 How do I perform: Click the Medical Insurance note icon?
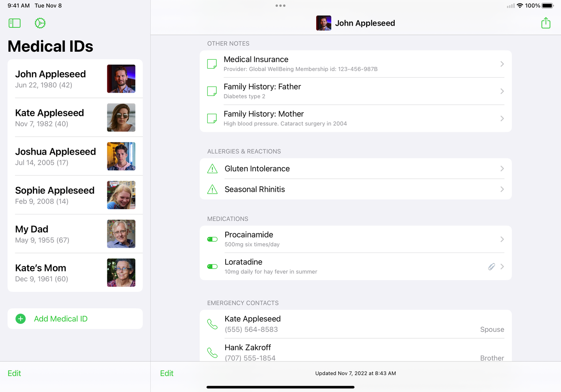[212, 64]
